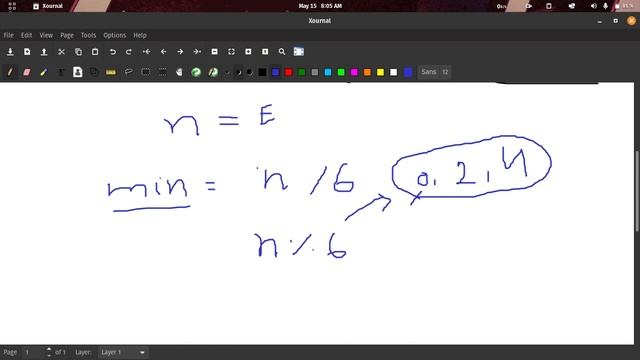Select the Pen tool

pos(10,72)
